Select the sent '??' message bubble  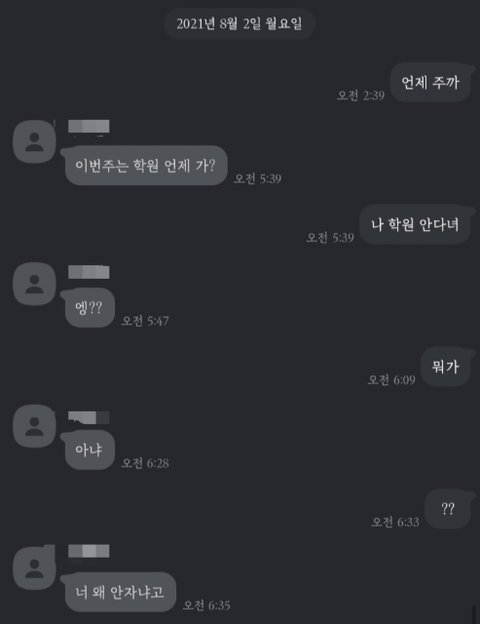[x=448, y=509]
